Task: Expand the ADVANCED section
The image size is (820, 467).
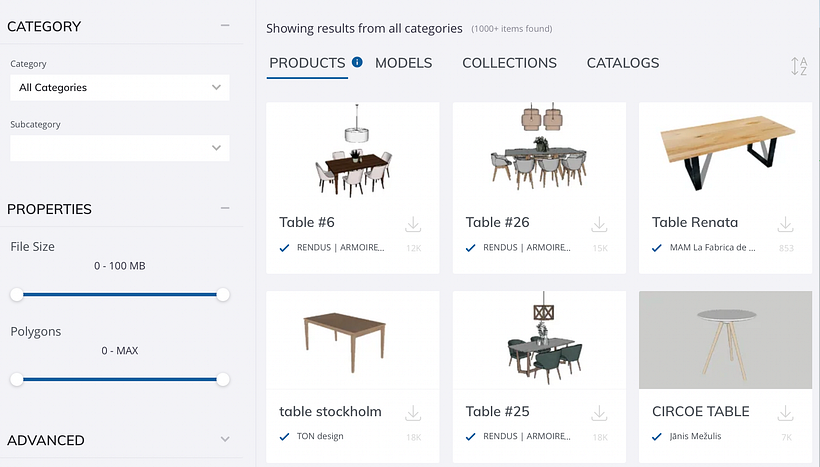Action: pyautogui.click(x=225, y=439)
